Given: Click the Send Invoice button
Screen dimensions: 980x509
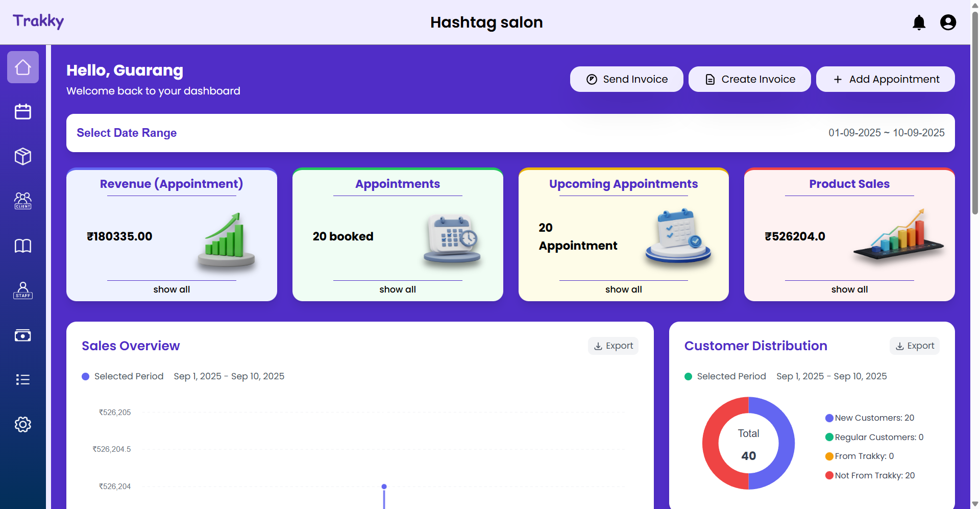Looking at the screenshot, I should [626, 79].
